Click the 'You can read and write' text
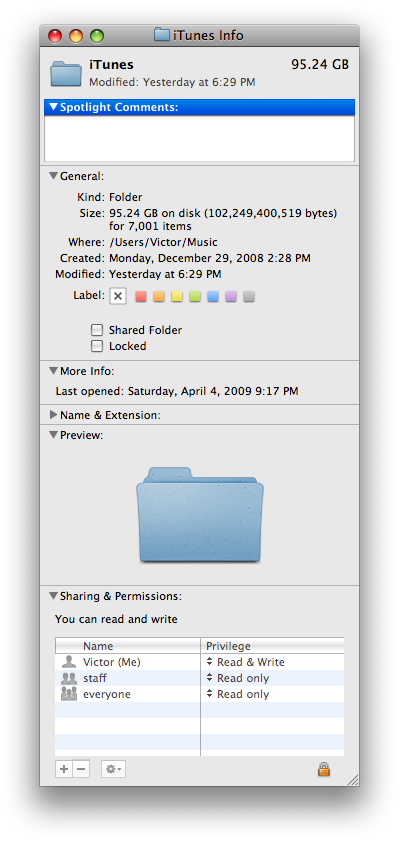Screen dimensions: 399x841 pyautogui.click(x=116, y=619)
